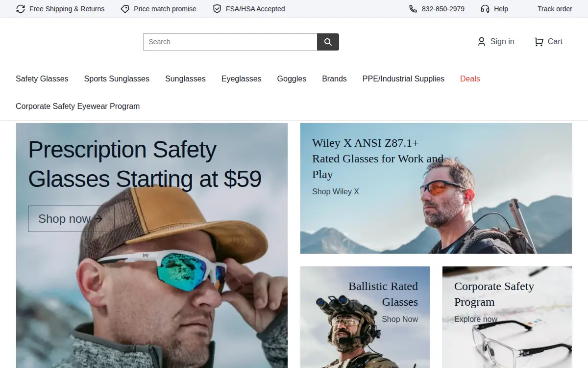Click Shop Now under Ballistic Rated Glasses

coord(400,319)
